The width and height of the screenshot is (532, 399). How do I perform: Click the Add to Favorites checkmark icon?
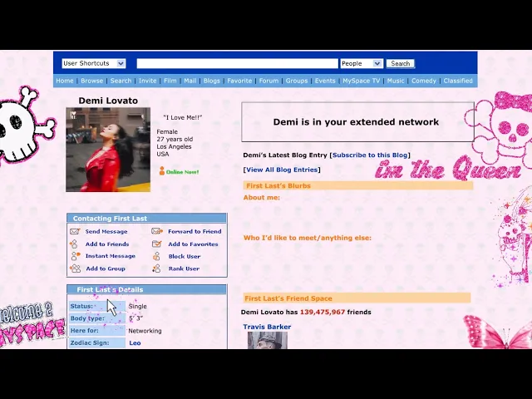coord(157,244)
